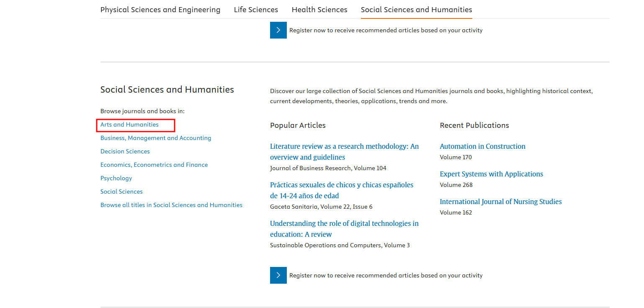Click the lower blue arrow register icon
Screen dimensions: 644x308
point(278,275)
